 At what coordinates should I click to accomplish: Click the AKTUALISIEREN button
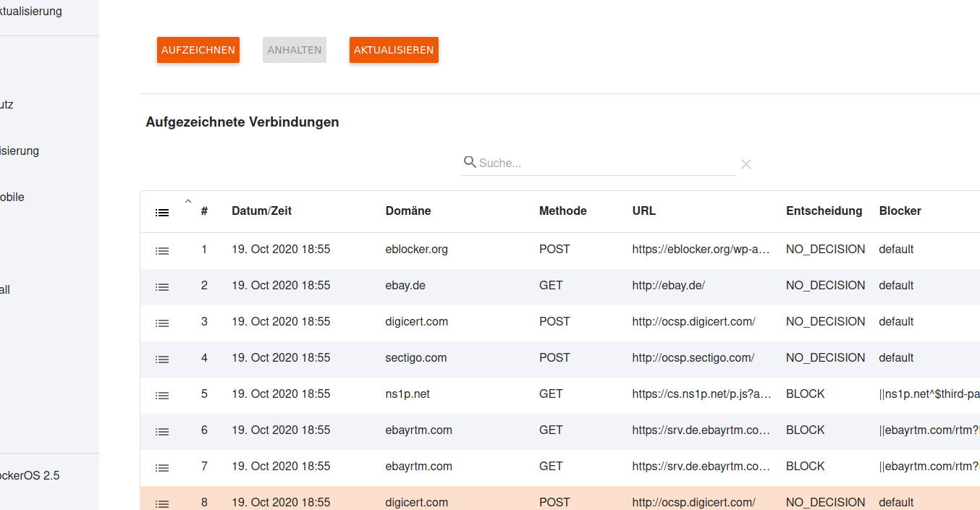tap(394, 50)
